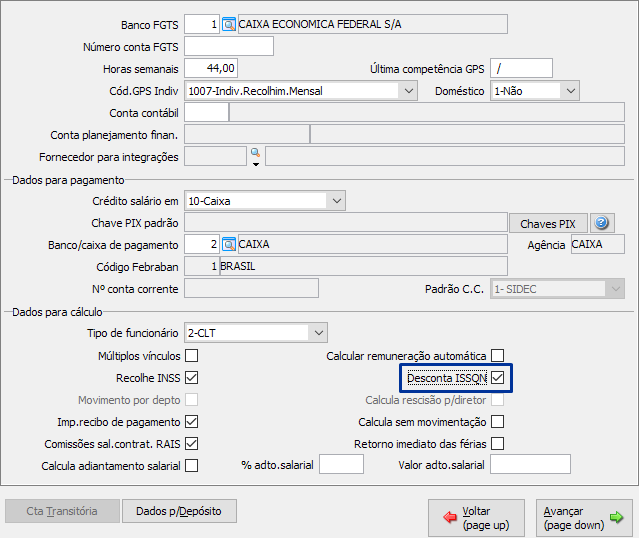Check Calcular remuneração automática
The height and width of the screenshot is (538, 639).
coord(497,355)
